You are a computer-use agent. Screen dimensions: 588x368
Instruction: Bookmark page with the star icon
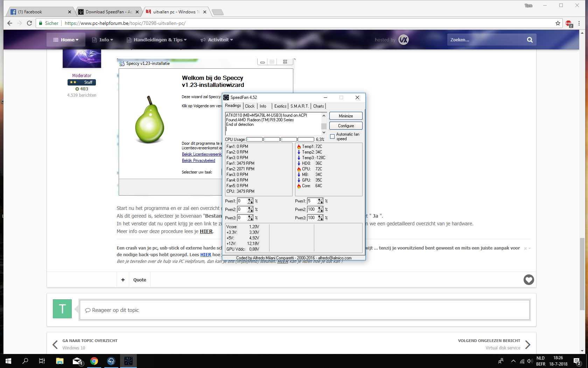point(558,23)
